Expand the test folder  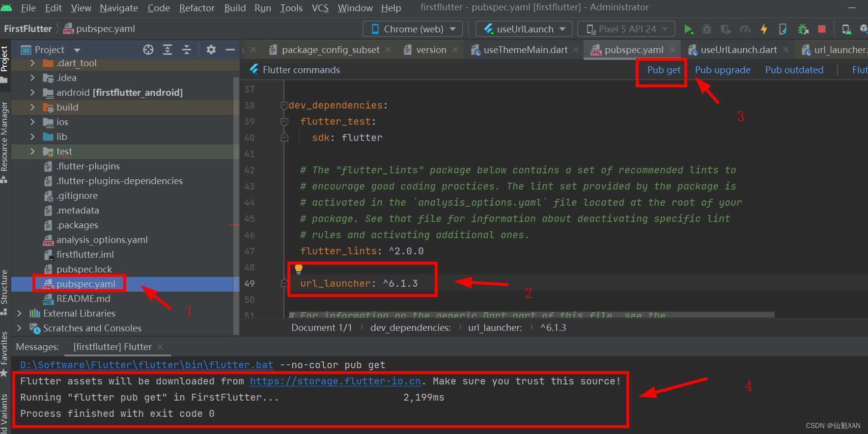point(32,151)
